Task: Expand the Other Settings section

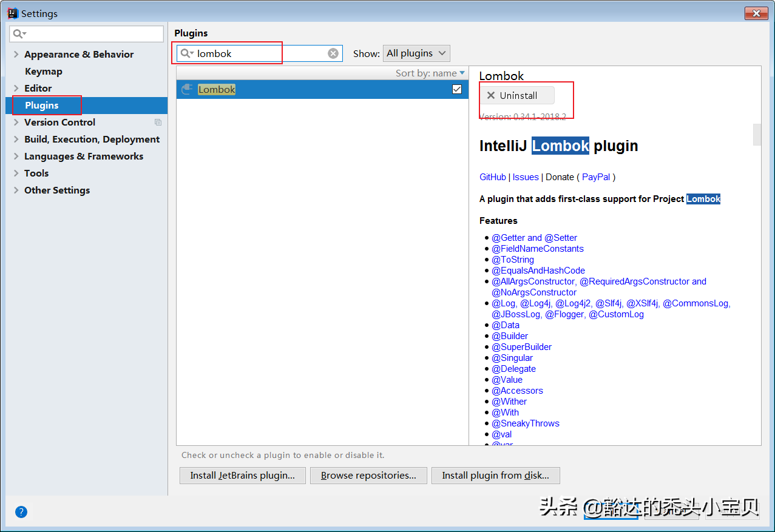Action: click(x=16, y=190)
